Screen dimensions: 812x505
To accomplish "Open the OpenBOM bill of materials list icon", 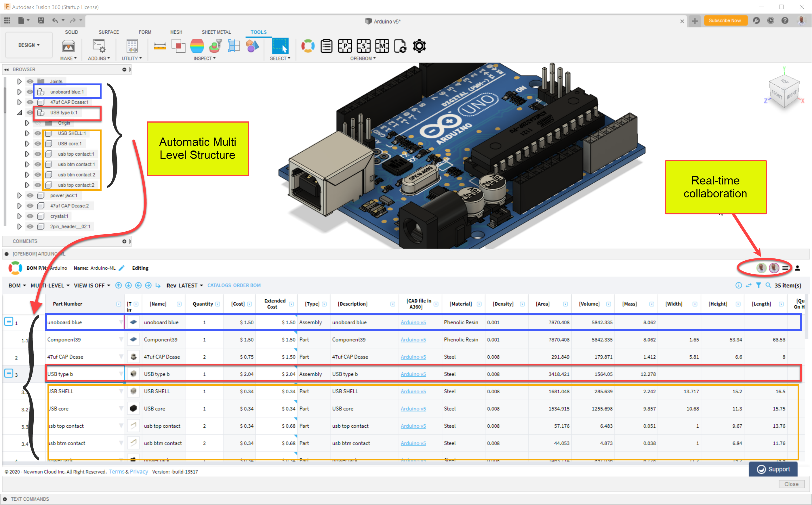I will click(x=326, y=46).
